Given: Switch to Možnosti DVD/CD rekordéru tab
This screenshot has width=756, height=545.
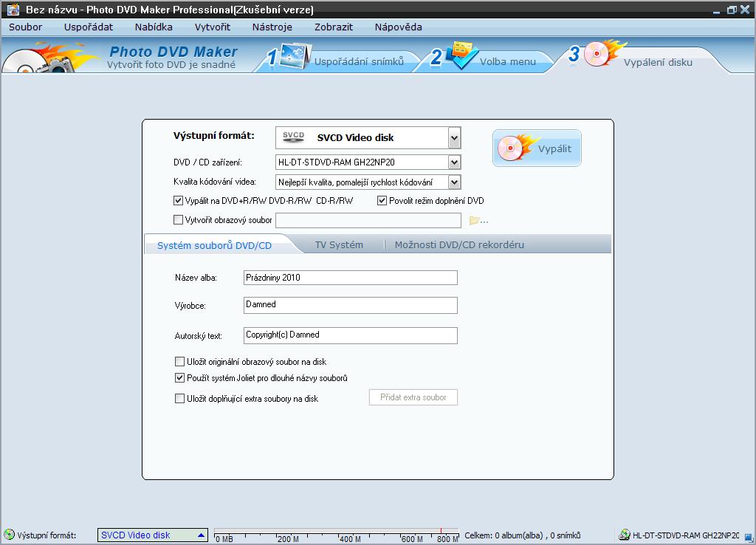Looking at the screenshot, I should point(459,244).
